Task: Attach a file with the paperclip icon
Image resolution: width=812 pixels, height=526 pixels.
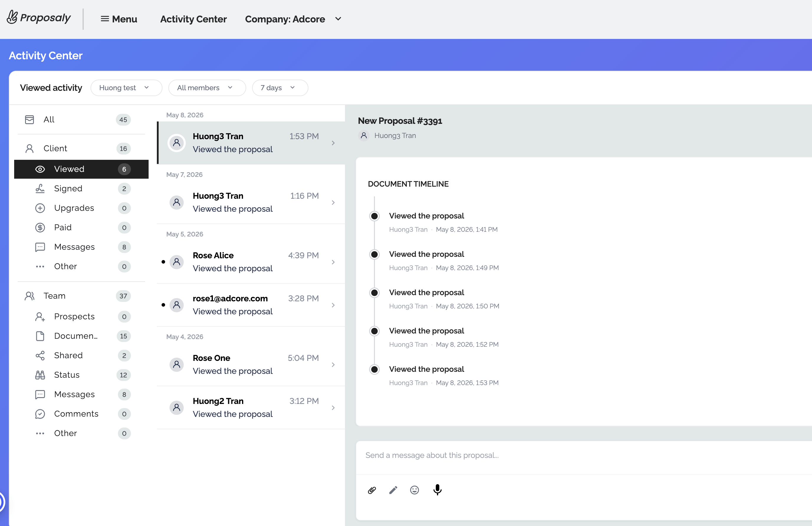Action: (x=372, y=490)
